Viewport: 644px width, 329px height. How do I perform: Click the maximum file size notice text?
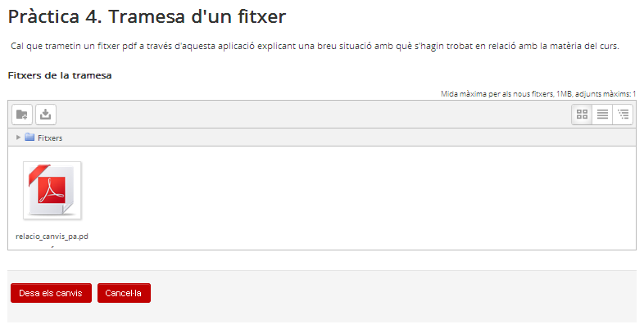[x=537, y=94]
